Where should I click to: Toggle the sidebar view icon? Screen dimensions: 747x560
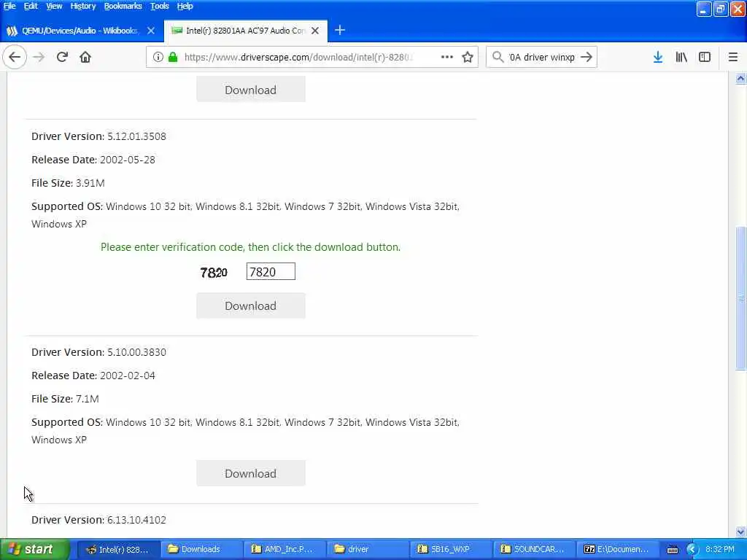(x=705, y=57)
